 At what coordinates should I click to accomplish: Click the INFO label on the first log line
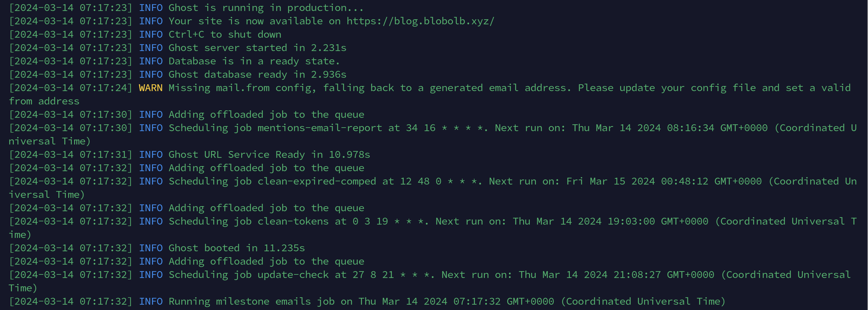(x=151, y=8)
